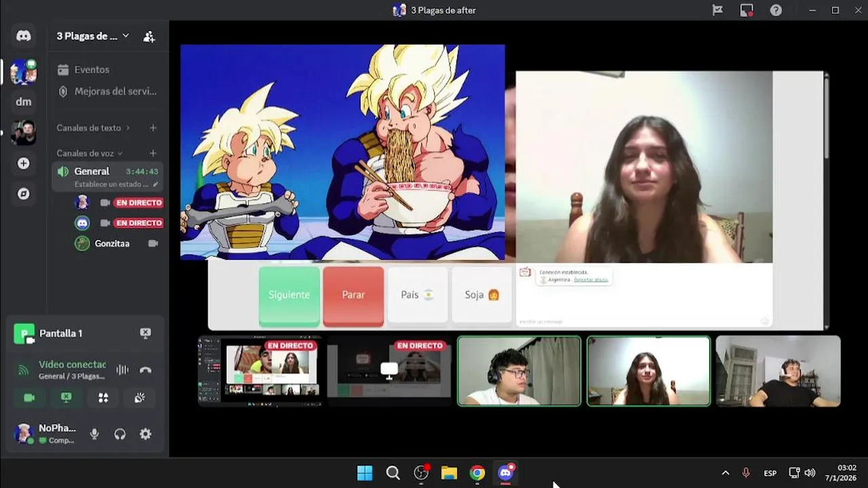The width and height of the screenshot is (868, 488).
Task: Click the 'Reportar abuso' link in stream
Action: [x=591, y=279]
